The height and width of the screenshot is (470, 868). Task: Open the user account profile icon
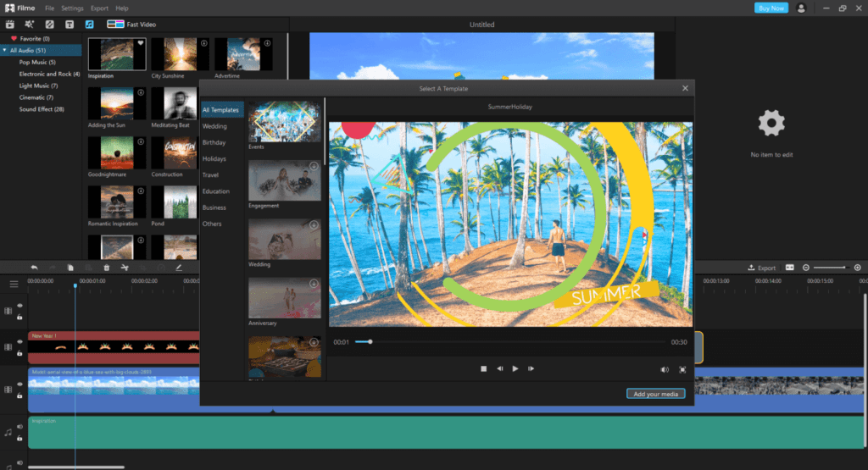coord(801,8)
